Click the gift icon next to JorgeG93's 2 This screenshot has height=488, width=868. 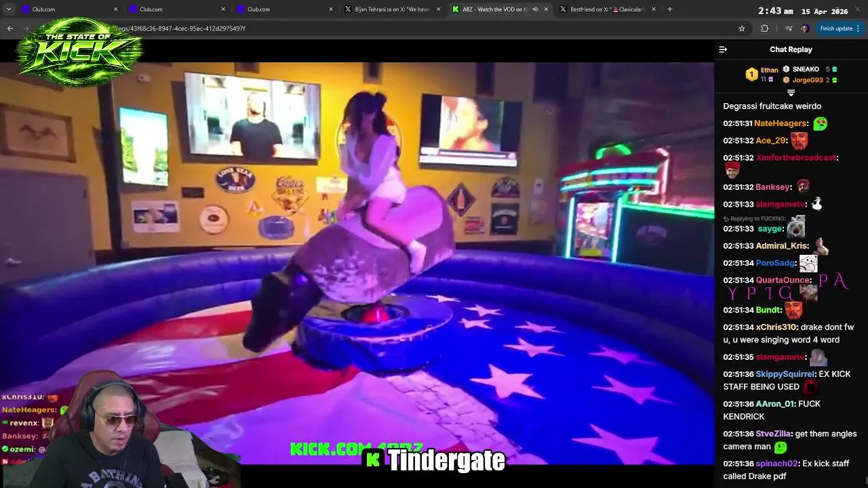pyautogui.click(x=834, y=80)
